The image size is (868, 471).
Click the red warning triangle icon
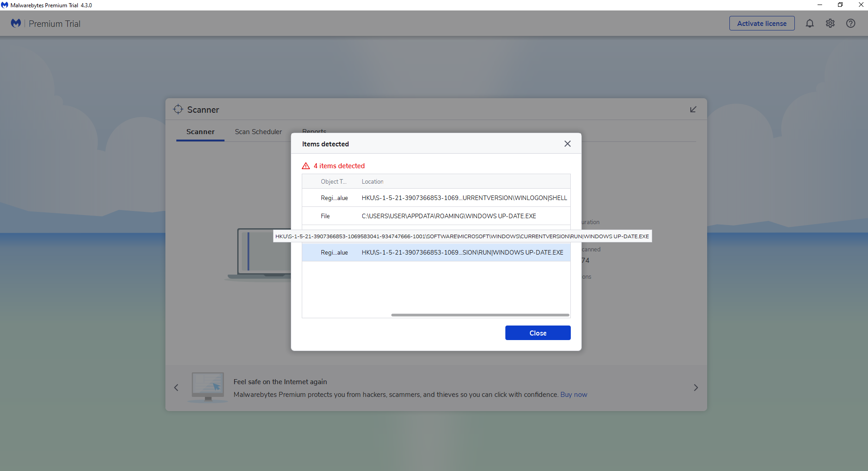point(306,166)
